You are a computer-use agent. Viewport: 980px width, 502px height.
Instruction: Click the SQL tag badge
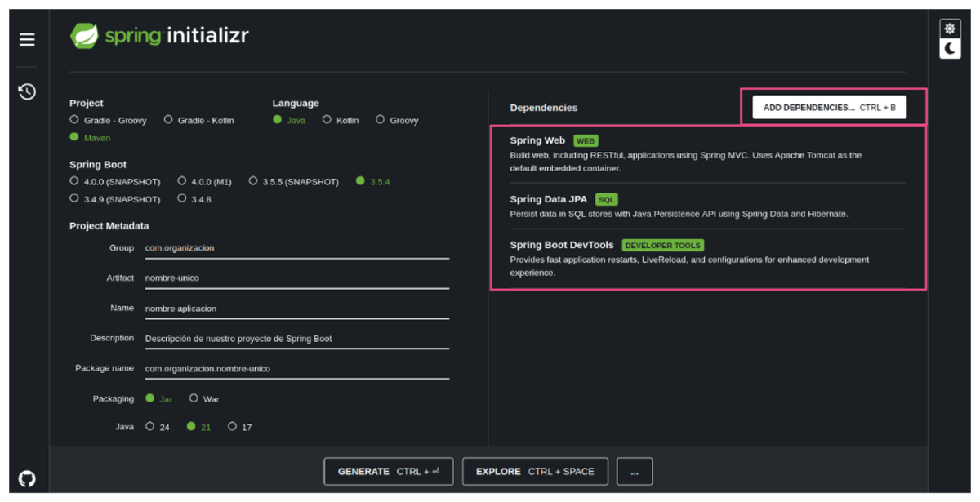tap(607, 200)
